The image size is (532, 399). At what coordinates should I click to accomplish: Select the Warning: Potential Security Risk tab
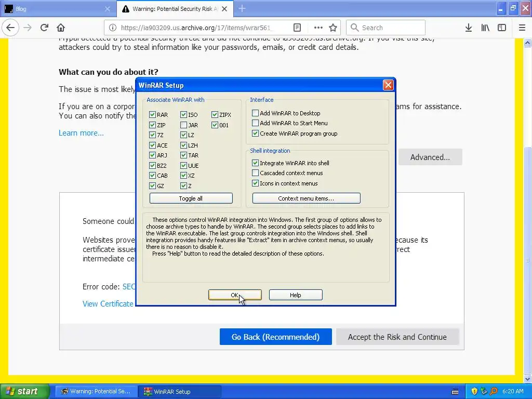coord(175,9)
